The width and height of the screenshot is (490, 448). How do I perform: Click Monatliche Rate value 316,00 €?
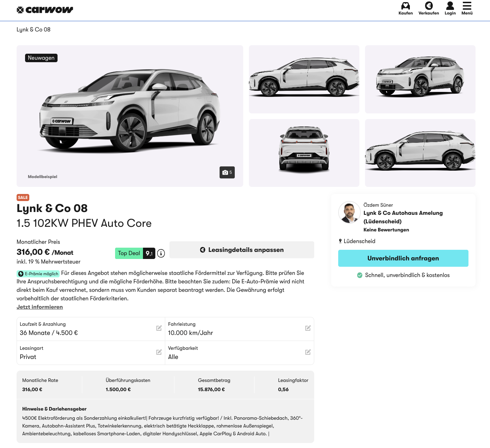(32, 389)
